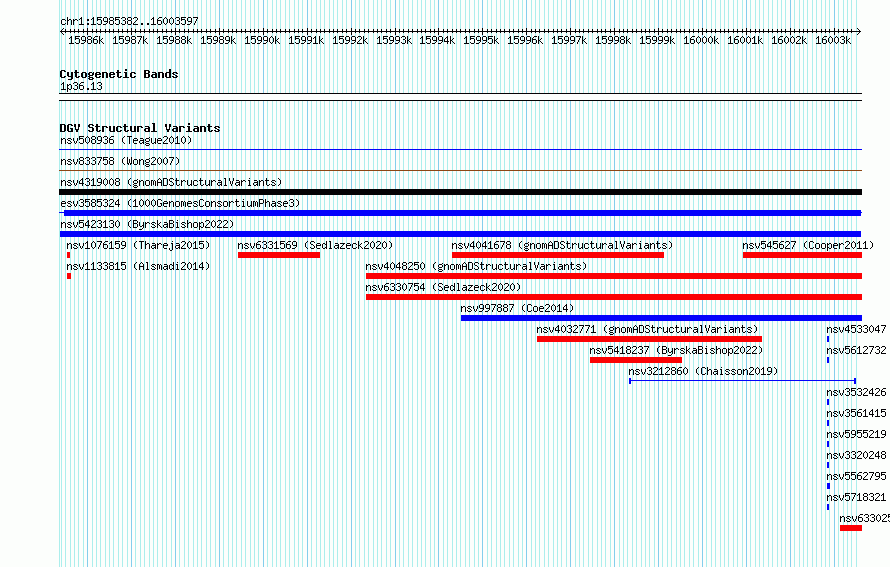Viewport: 890px width, 567px height.
Task: Click the 15986k ruler position
Action: (86, 40)
